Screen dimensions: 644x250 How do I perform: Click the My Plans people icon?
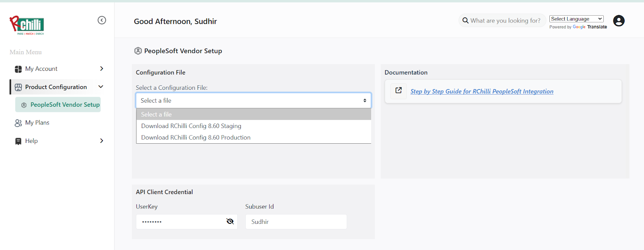tap(18, 123)
